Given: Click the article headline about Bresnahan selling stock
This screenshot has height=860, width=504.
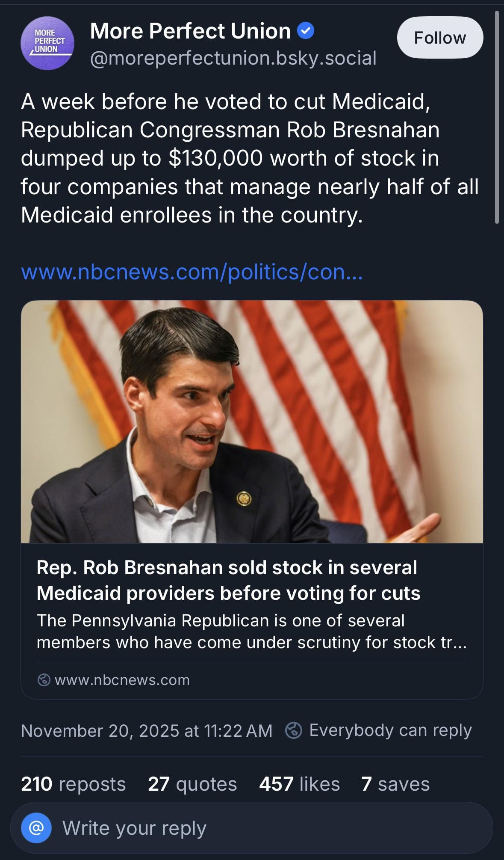Looking at the screenshot, I should 228,580.
